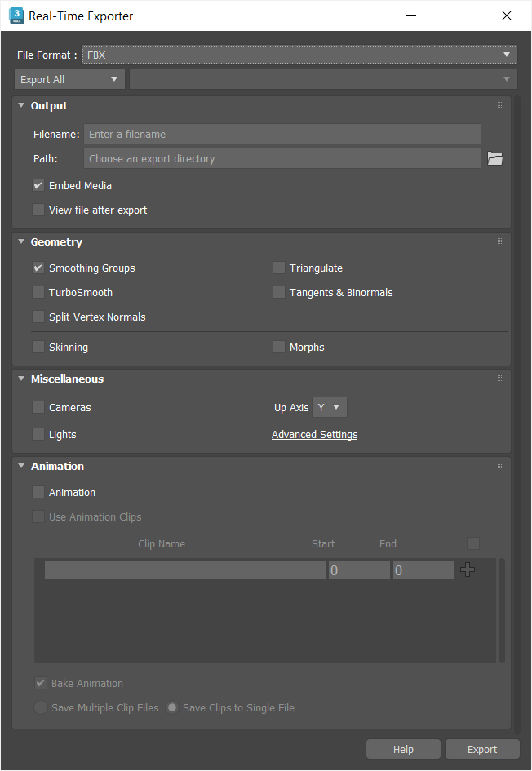Click the Geometry panel grip handle icon
This screenshot has width=532, height=771.
500,241
